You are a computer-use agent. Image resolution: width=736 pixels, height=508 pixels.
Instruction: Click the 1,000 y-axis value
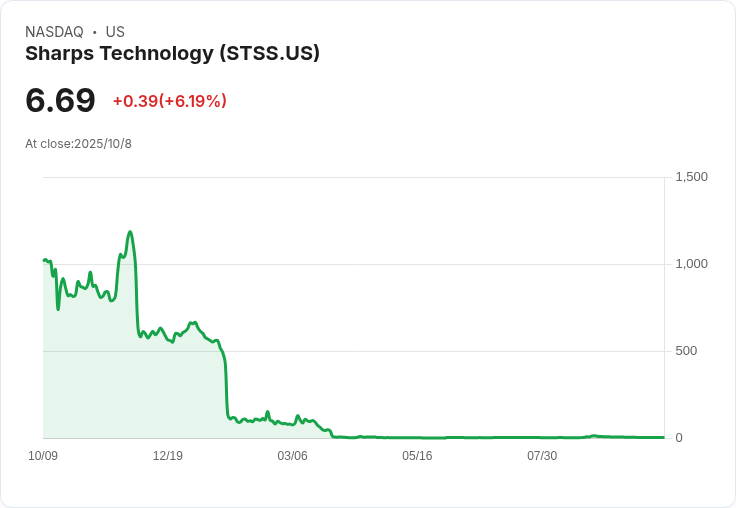pos(691,264)
